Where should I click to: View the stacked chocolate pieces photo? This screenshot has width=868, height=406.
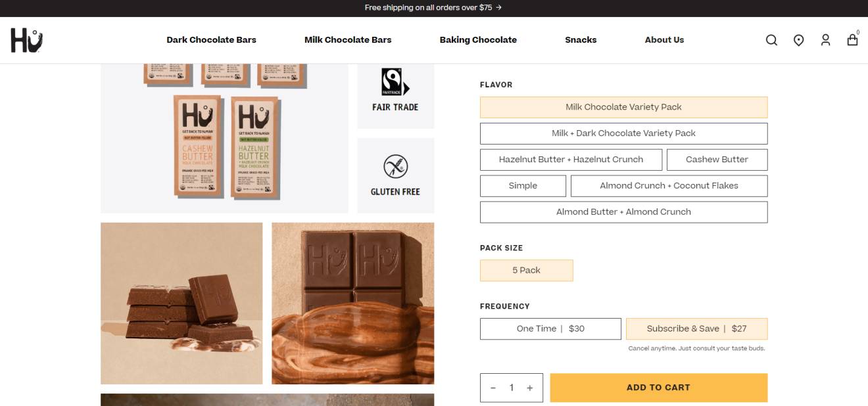point(181,304)
